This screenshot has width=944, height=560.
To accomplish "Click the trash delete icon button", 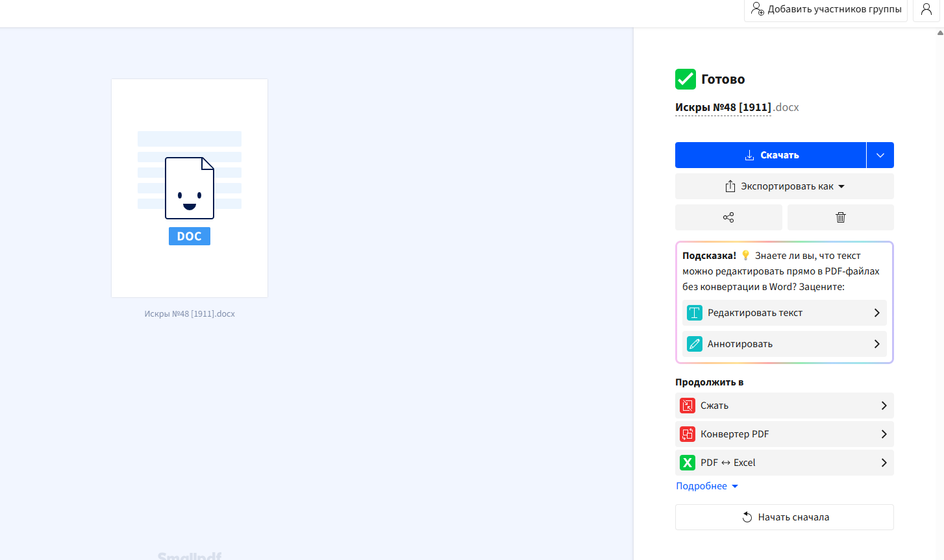I will pyautogui.click(x=840, y=217).
